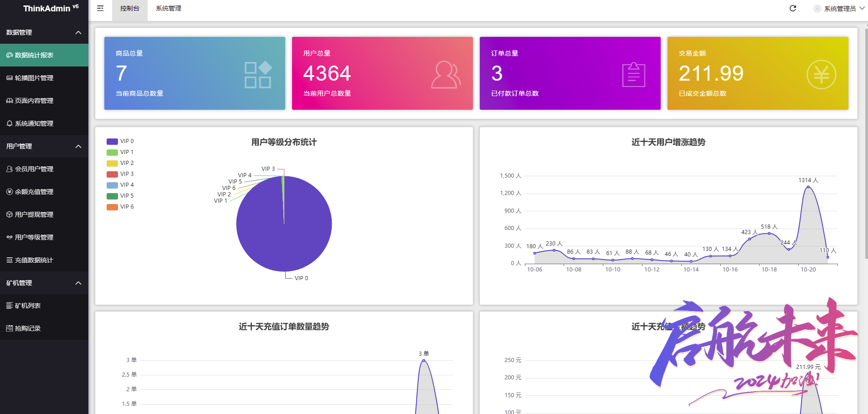Viewport: 868px width, 414px height.
Task: Click the calendar icon beside 抢购记录
Action: pyautogui.click(x=10, y=328)
